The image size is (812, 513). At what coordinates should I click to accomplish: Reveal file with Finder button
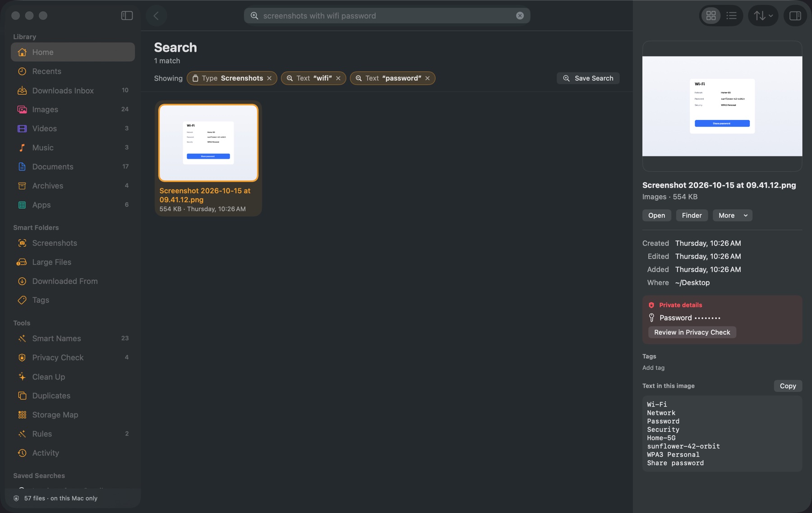[x=692, y=215]
